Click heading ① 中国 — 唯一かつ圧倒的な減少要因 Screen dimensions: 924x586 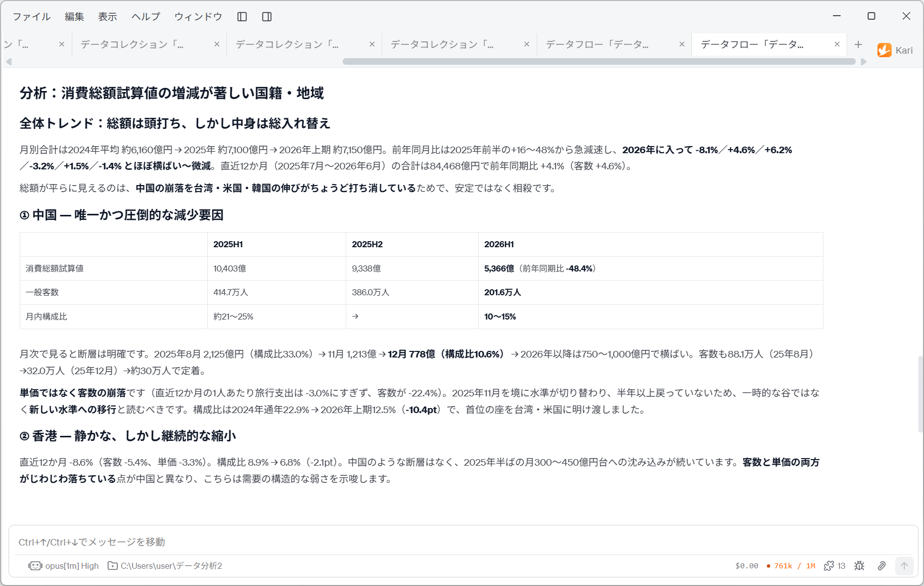[121, 215]
